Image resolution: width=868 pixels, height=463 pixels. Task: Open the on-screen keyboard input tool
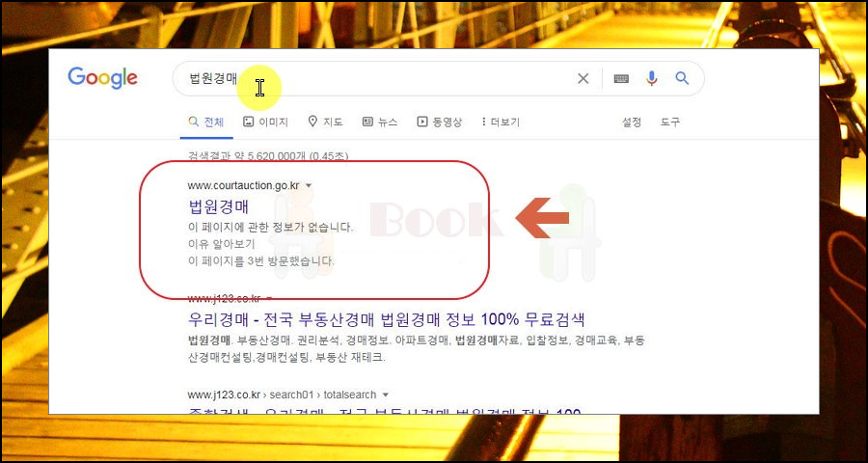click(x=621, y=79)
